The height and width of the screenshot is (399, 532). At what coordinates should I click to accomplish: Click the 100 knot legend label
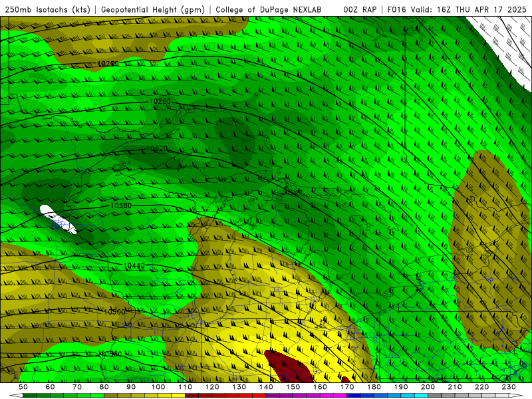[158, 387]
